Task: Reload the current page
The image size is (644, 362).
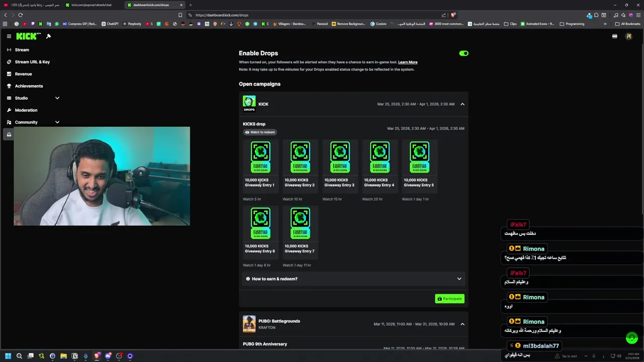Action: click(x=21, y=15)
